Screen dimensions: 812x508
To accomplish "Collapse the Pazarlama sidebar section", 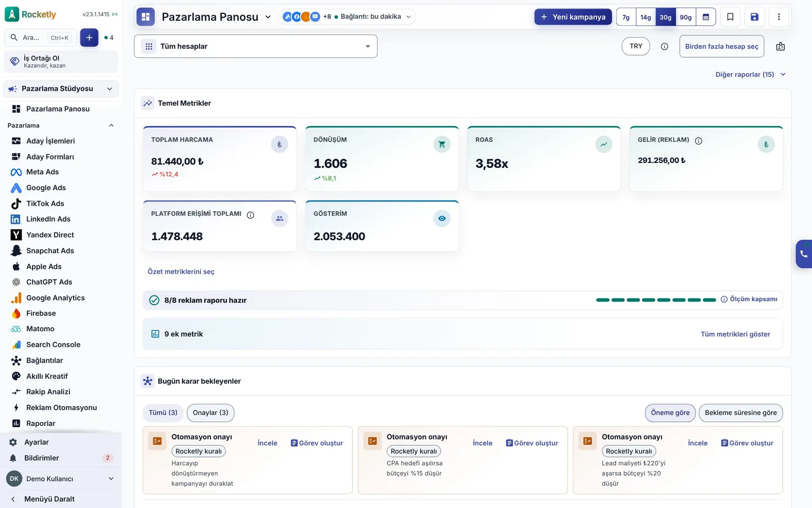I will point(111,126).
